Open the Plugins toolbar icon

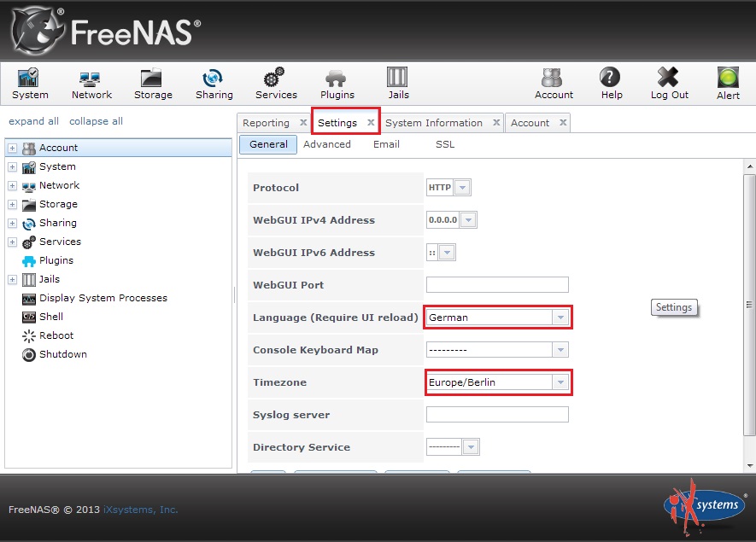pyautogui.click(x=337, y=84)
